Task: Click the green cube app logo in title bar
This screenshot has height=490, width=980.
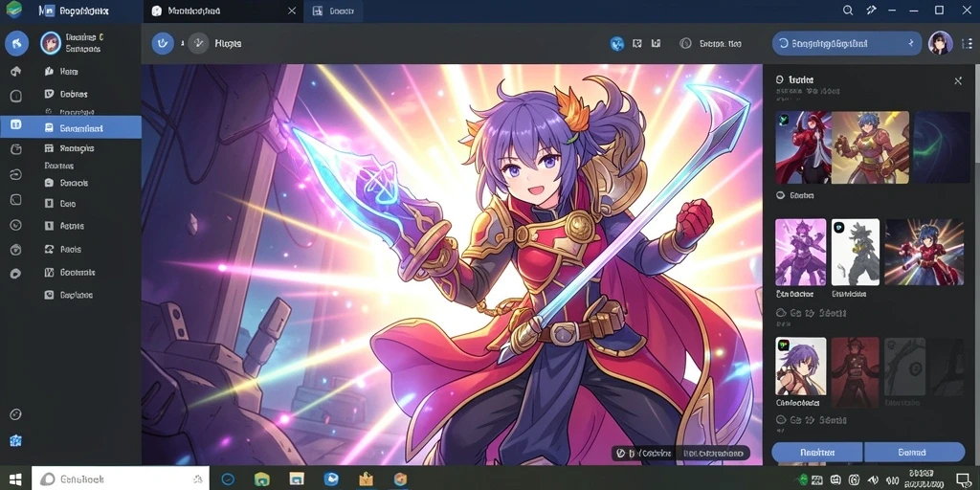Action: coord(13,10)
